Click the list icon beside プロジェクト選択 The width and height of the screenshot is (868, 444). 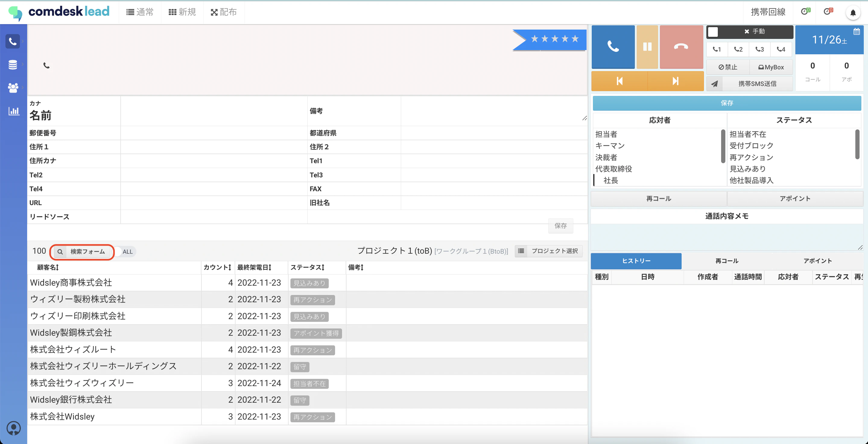pos(521,251)
